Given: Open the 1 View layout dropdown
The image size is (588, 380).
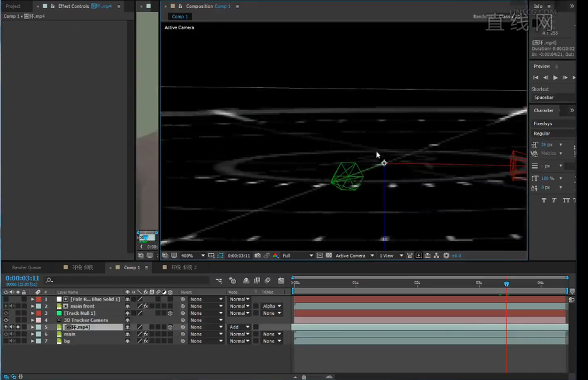Looking at the screenshot, I should point(391,255).
